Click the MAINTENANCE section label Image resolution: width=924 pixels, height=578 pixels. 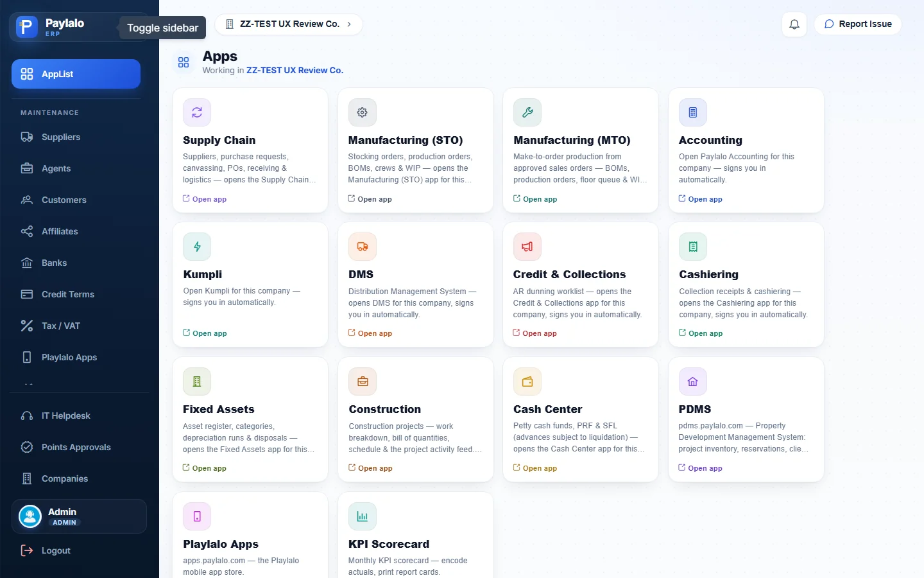[x=49, y=112]
